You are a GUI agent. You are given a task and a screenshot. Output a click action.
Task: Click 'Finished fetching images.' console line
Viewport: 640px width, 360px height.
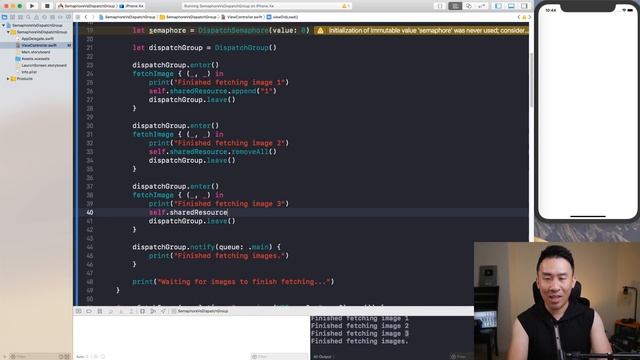[360, 341]
